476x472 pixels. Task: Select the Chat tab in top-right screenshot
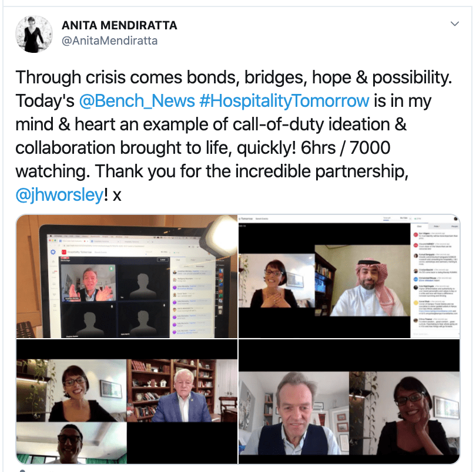click(x=419, y=226)
